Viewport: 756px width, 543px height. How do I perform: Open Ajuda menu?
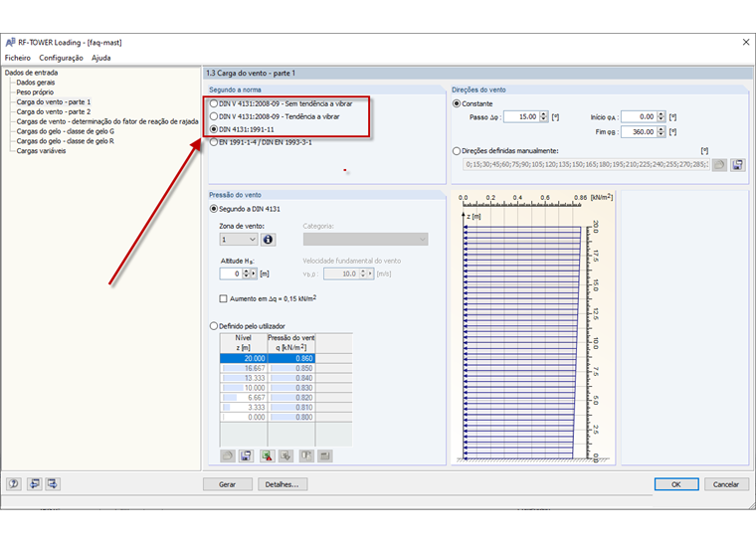(x=100, y=58)
